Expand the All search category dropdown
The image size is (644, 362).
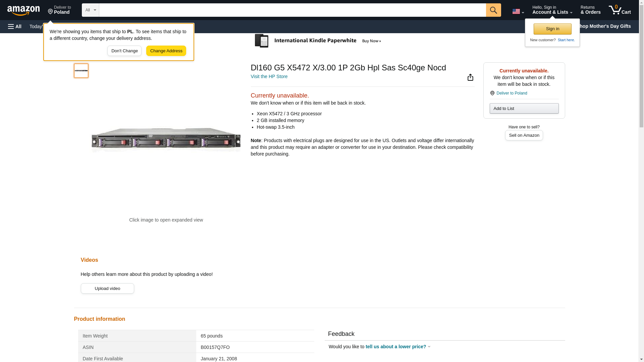[90, 10]
